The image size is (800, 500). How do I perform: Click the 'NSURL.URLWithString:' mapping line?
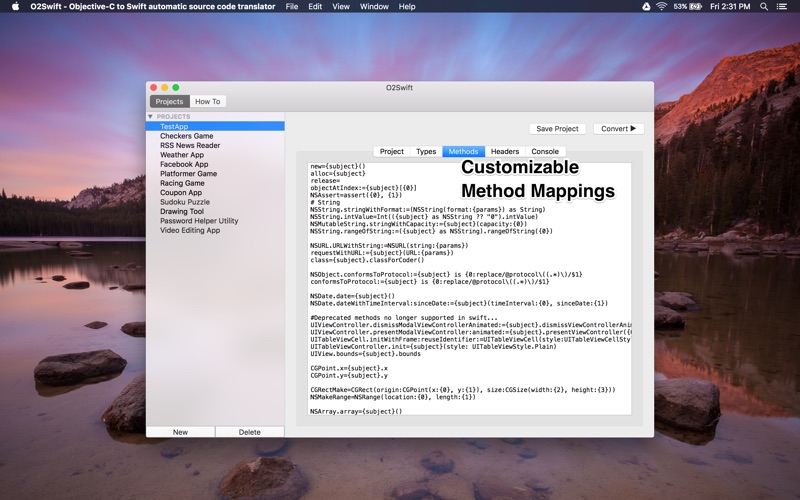click(x=389, y=245)
